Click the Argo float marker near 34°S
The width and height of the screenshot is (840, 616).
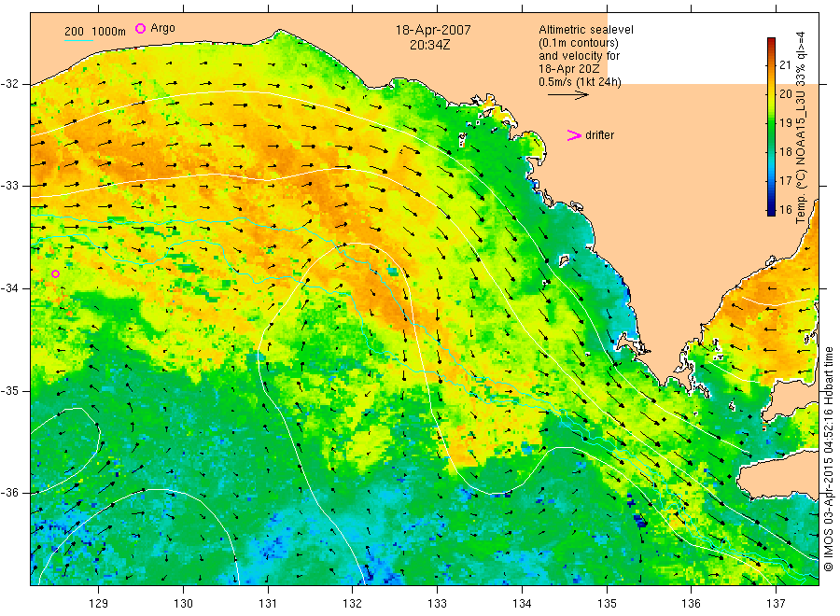pos(55,273)
